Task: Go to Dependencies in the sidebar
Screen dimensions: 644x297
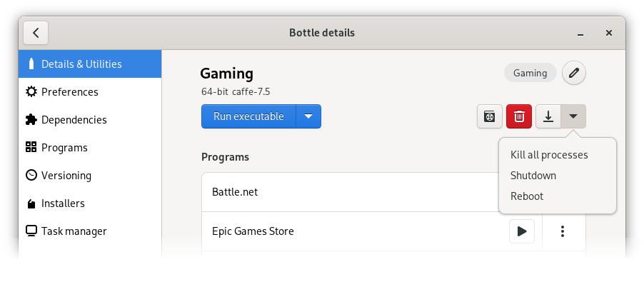Action: [x=74, y=120]
